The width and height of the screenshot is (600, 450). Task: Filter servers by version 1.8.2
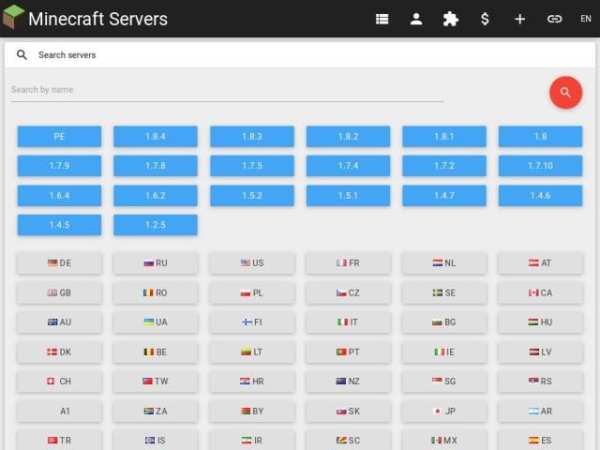348,136
